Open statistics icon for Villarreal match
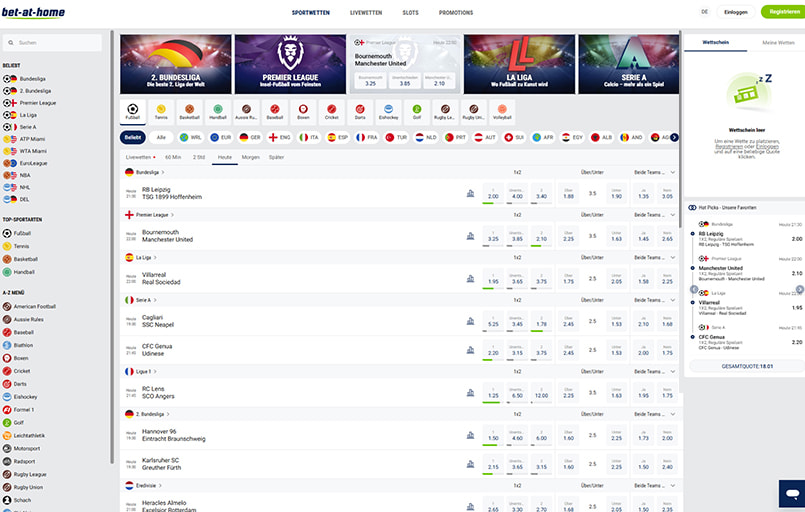Screen dimensions: 805x512 tap(470, 279)
